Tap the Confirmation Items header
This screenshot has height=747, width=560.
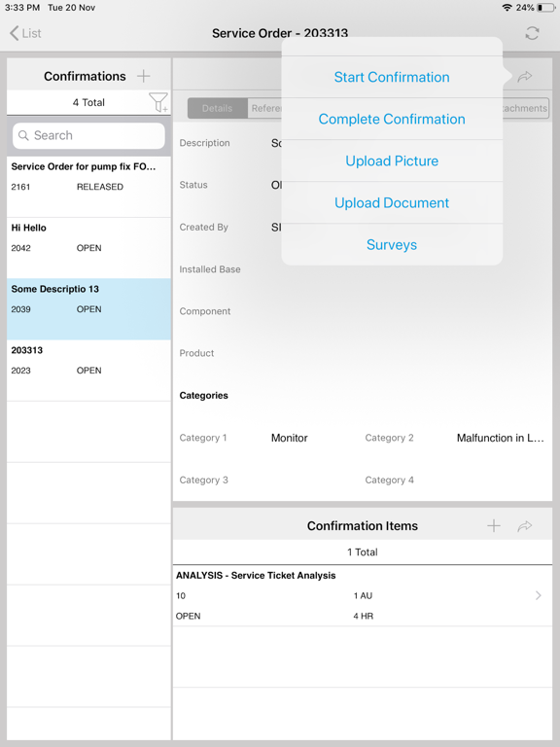pos(363,526)
